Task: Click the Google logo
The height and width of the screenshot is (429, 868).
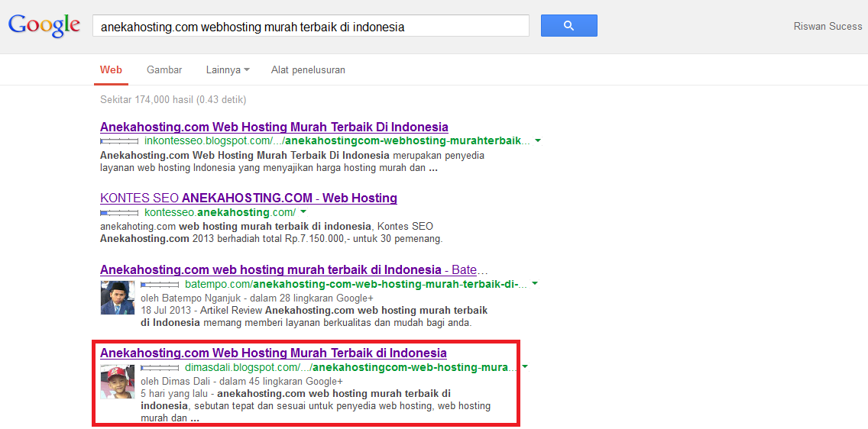Action: [x=44, y=27]
